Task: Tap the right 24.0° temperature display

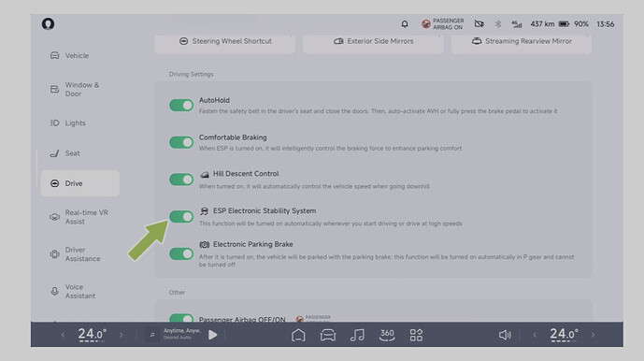Action: [x=564, y=335]
